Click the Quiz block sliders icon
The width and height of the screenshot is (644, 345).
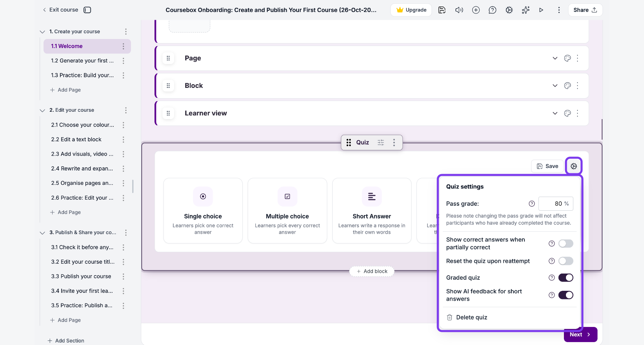(381, 143)
